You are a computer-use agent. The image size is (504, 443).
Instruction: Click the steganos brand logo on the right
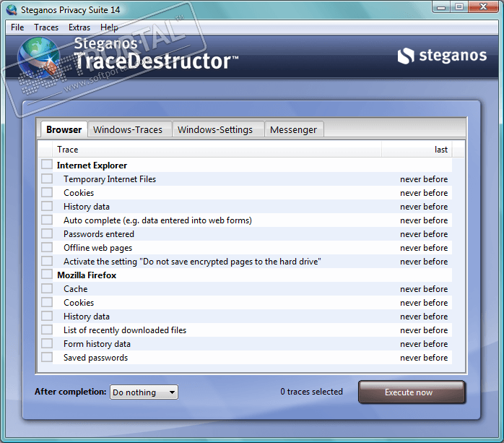(x=442, y=56)
